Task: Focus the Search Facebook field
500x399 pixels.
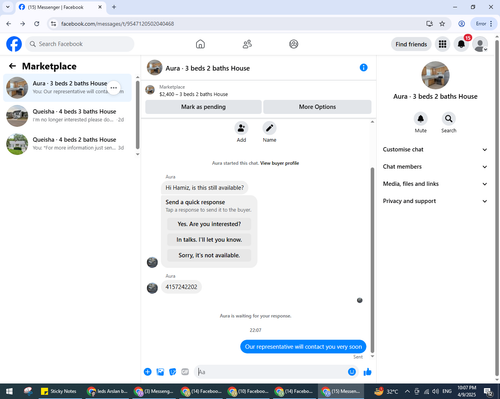Action: [x=80, y=44]
